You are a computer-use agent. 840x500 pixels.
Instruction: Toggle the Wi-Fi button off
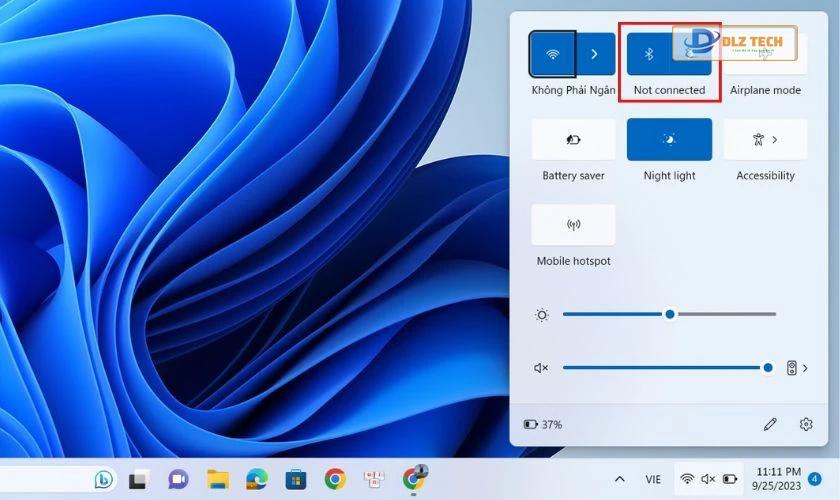pyautogui.click(x=552, y=54)
